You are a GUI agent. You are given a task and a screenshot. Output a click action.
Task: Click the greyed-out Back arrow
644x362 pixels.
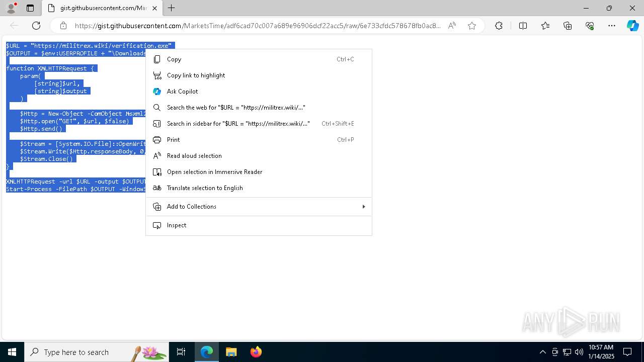pos(14,26)
